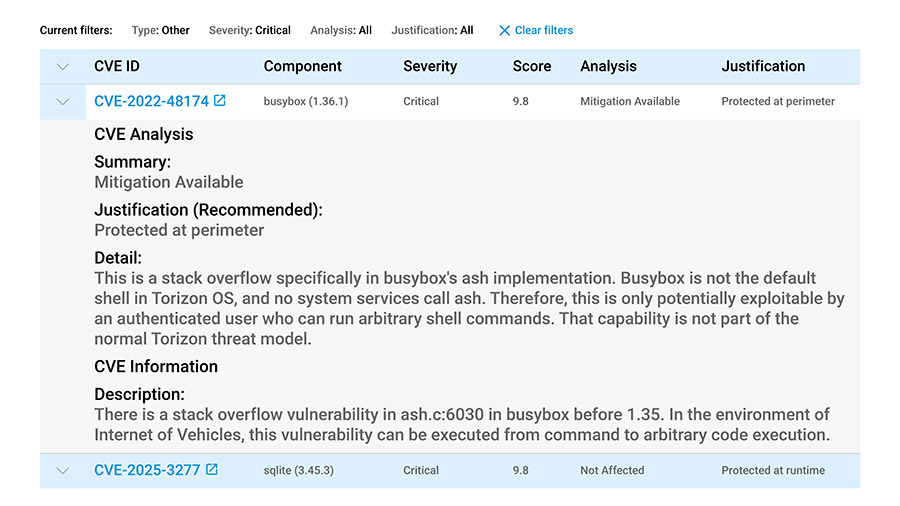The height and width of the screenshot is (506, 900).
Task: Open external link icon for CVE-2025-3277
Action: [x=212, y=470]
